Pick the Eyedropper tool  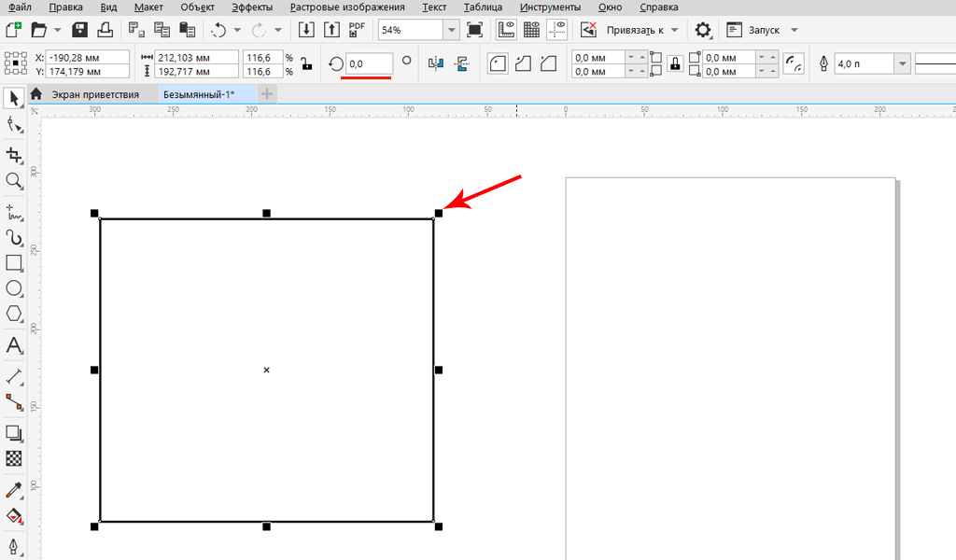(x=14, y=490)
